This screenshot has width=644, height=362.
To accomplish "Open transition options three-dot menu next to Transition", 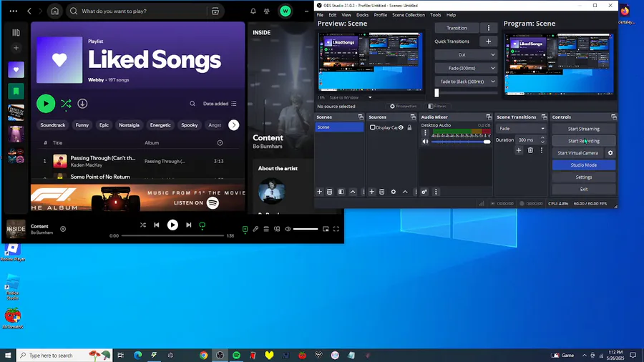I will 488,28.
